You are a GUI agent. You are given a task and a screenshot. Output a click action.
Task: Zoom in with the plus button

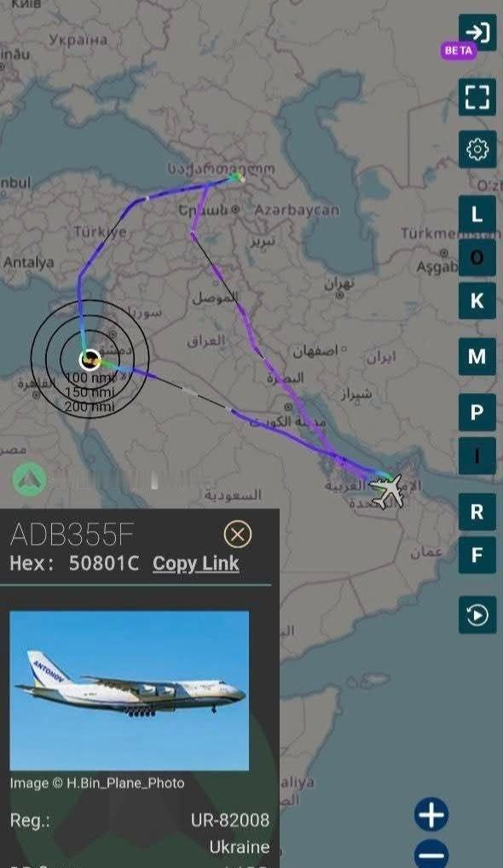(x=431, y=814)
